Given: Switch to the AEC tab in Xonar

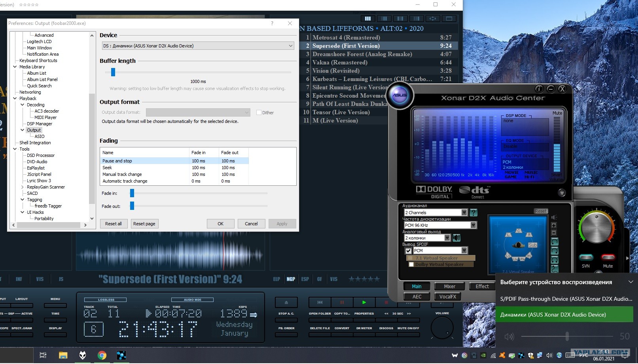Looking at the screenshot, I should coord(417,297).
